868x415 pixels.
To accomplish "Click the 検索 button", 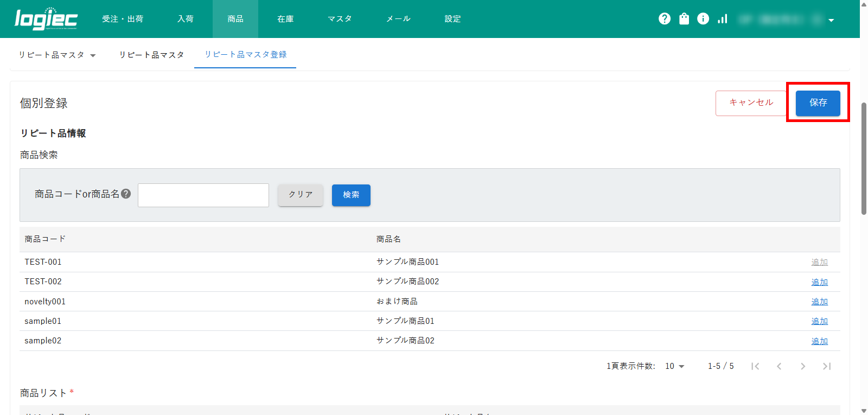I will [x=351, y=195].
